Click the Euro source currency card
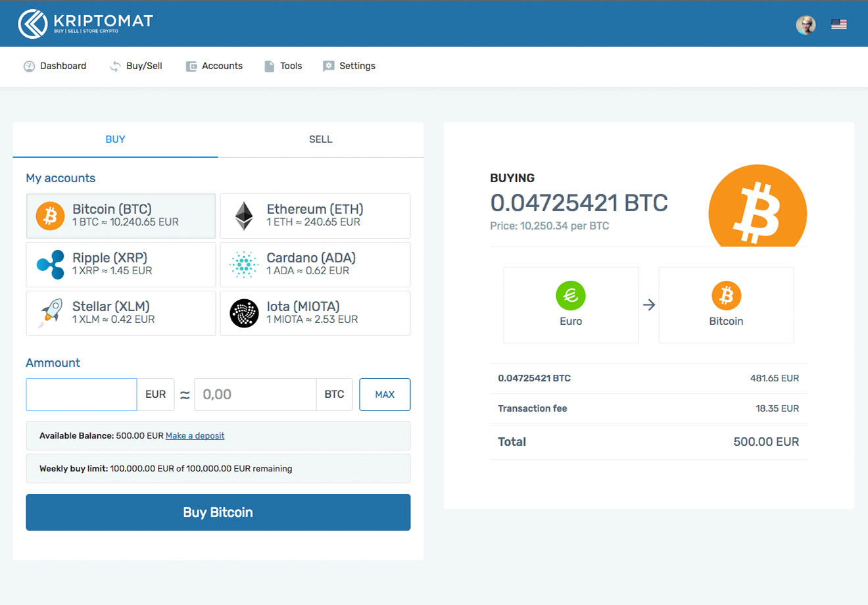Viewport: 868px width, 605px height. 571,305
